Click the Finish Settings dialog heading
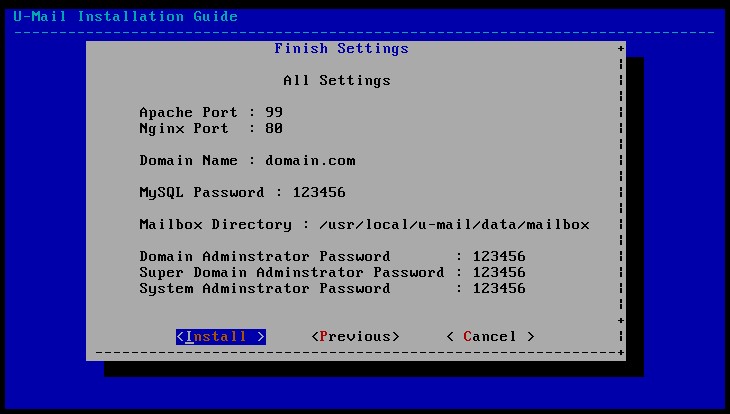Viewport: 730px width, 414px height. [341, 48]
